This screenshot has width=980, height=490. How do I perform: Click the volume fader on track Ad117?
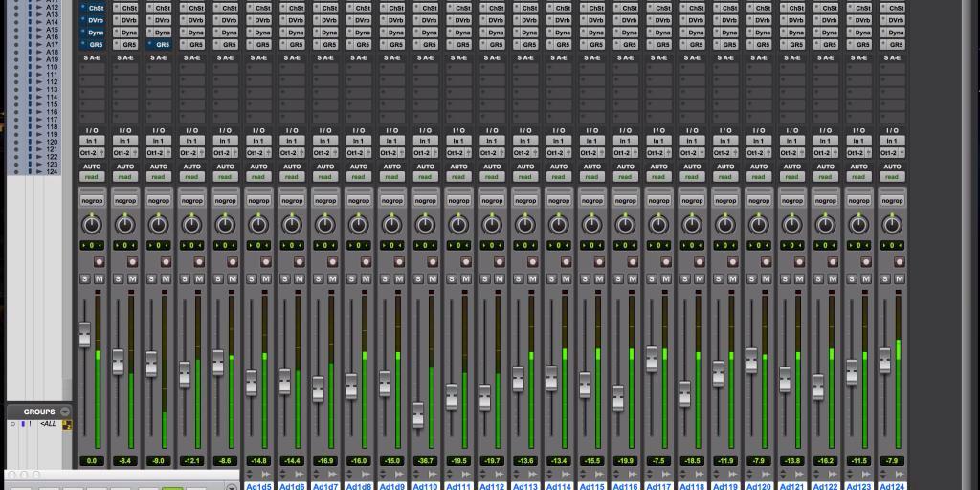tap(652, 360)
